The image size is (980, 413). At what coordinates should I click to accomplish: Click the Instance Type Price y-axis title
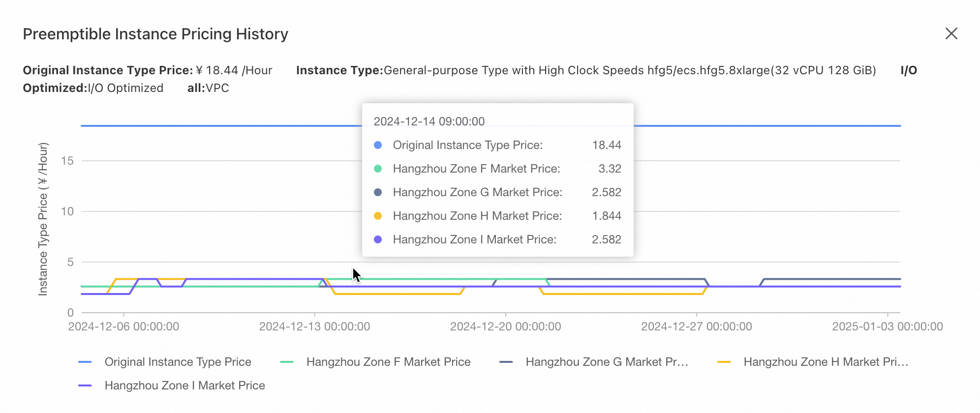(43, 219)
